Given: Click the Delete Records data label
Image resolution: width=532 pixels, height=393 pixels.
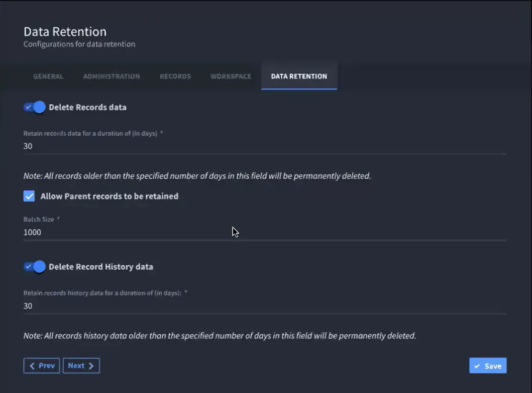Looking at the screenshot, I should coord(88,107).
